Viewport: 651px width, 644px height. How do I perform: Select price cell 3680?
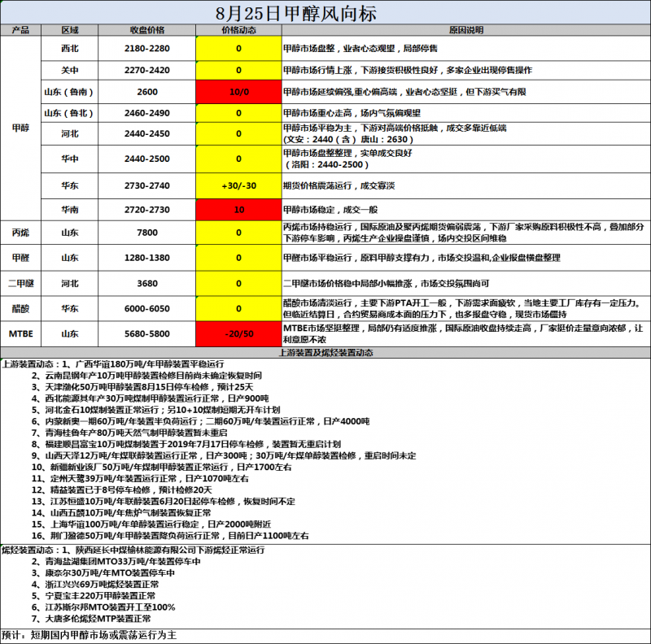pos(147,284)
